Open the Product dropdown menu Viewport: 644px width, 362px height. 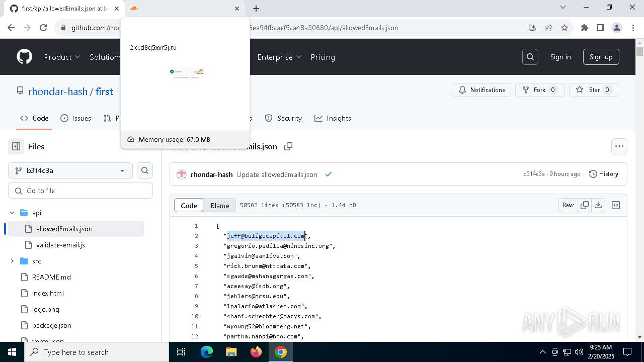(x=62, y=57)
